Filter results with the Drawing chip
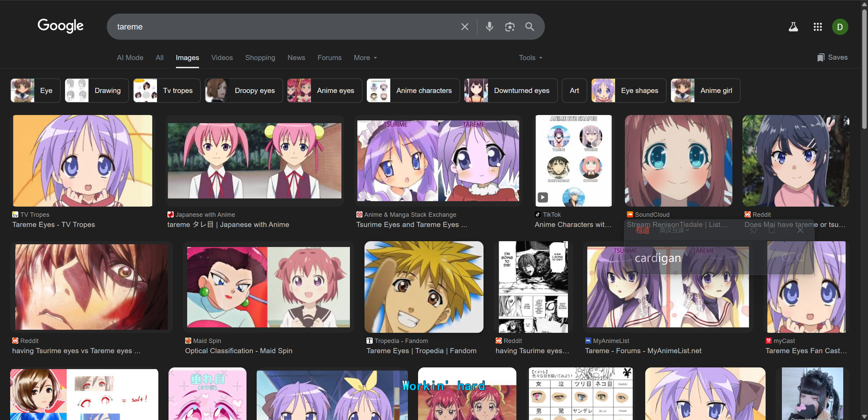868x420 pixels. click(x=97, y=91)
